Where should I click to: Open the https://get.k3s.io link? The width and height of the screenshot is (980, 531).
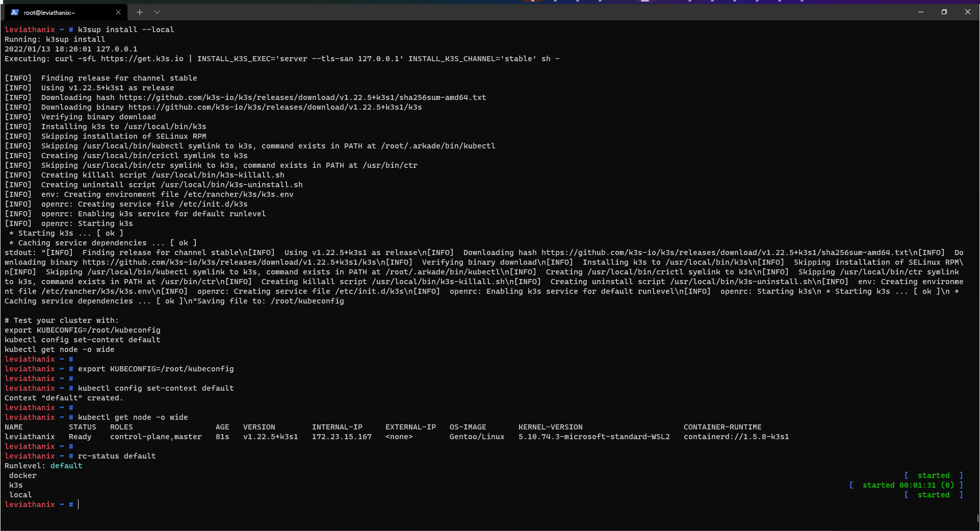click(x=142, y=59)
